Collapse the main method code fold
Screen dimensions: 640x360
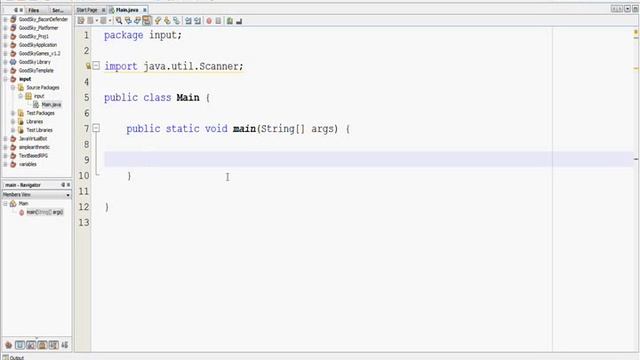96,128
